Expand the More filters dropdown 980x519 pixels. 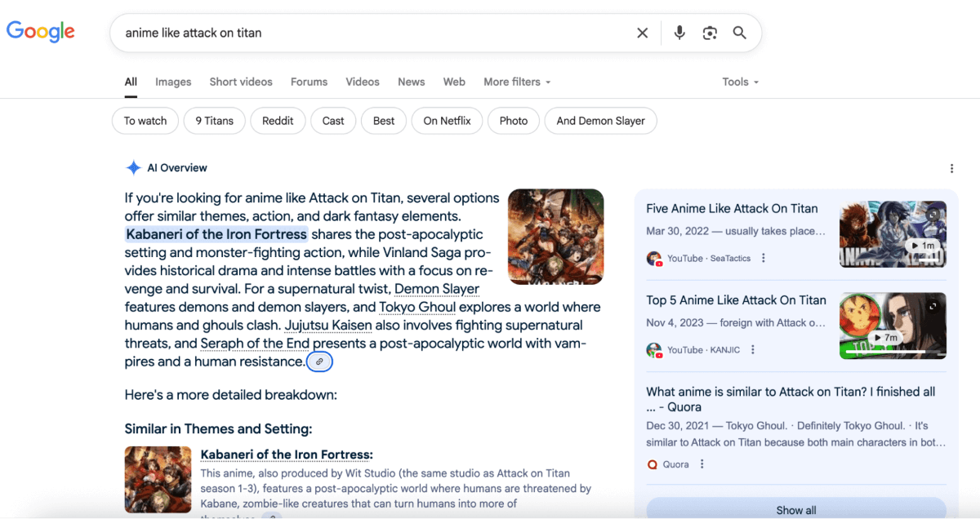[x=517, y=82]
